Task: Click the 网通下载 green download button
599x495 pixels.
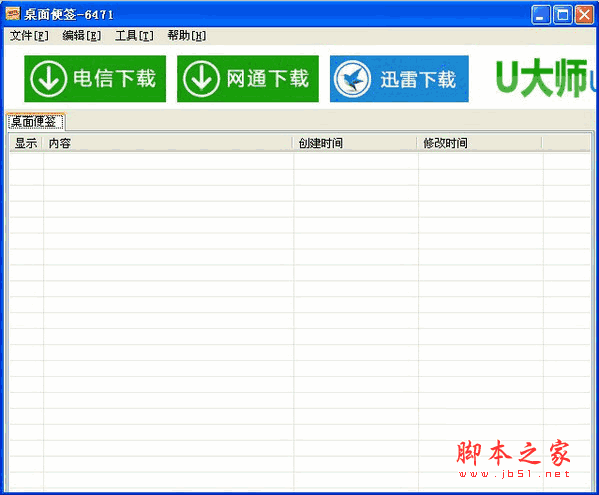Action: coord(248,79)
